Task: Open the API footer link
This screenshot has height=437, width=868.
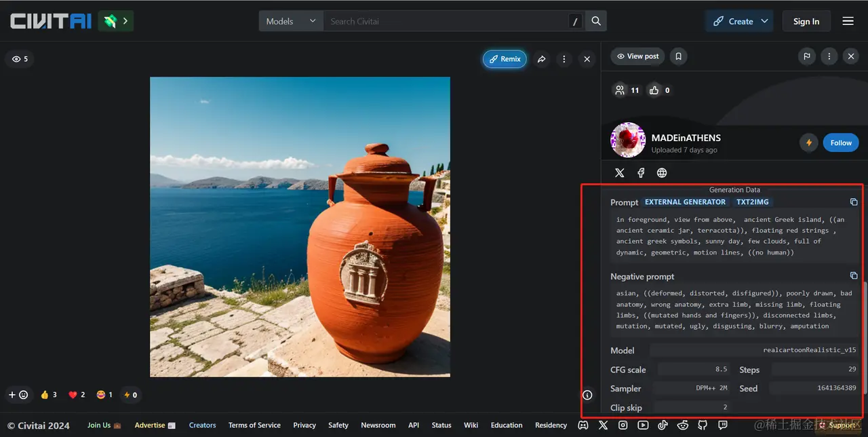Action: tap(414, 425)
